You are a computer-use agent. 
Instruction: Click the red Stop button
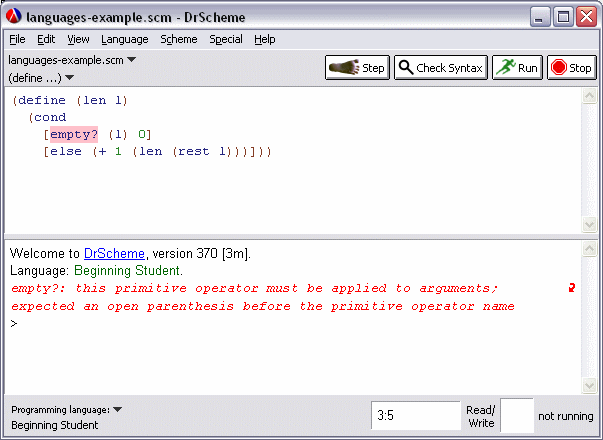[x=571, y=68]
